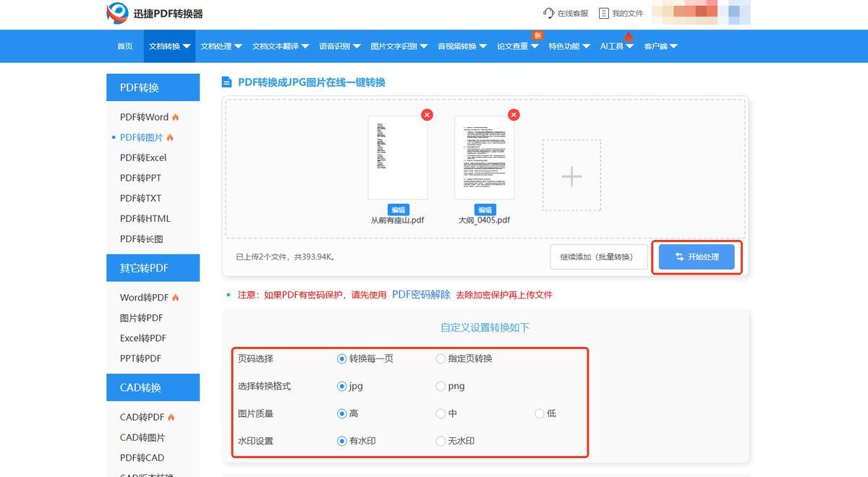Image resolution: width=868 pixels, height=477 pixels.
Task: Select 指定页转换 radio option
Action: coord(441,358)
